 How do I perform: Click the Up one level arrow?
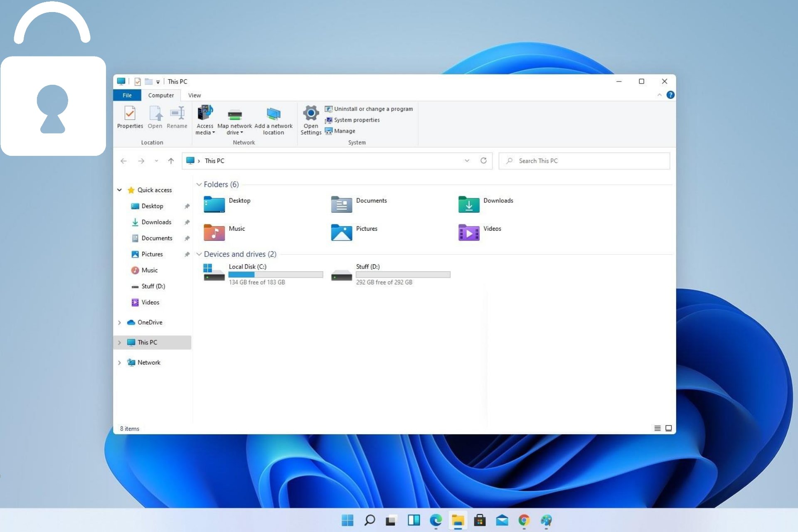[171, 161]
